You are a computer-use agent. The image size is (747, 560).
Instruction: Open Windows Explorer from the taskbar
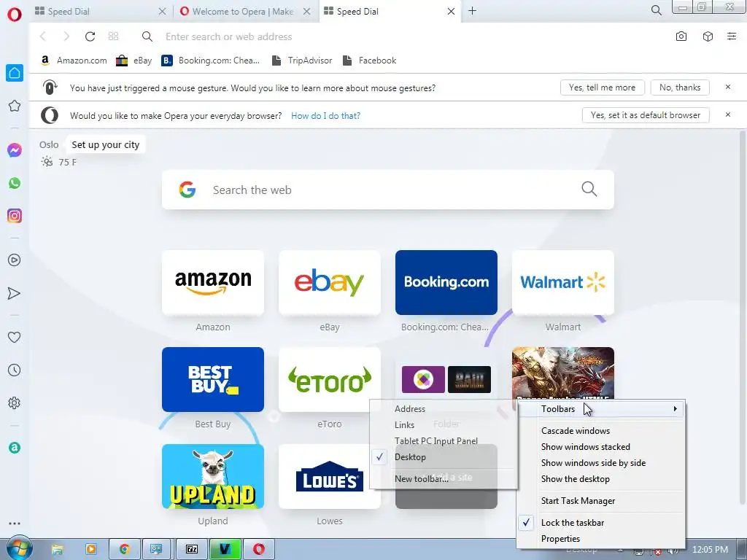(57, 550)
